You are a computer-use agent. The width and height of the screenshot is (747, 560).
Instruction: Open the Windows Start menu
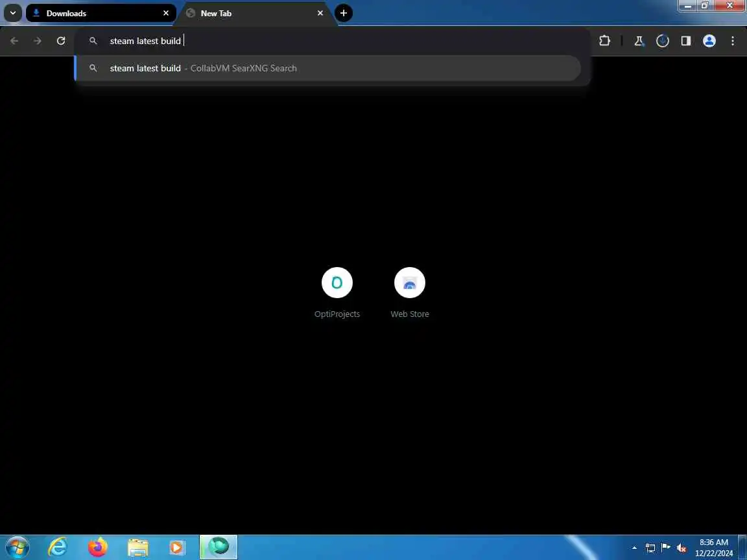pos(18,547)
